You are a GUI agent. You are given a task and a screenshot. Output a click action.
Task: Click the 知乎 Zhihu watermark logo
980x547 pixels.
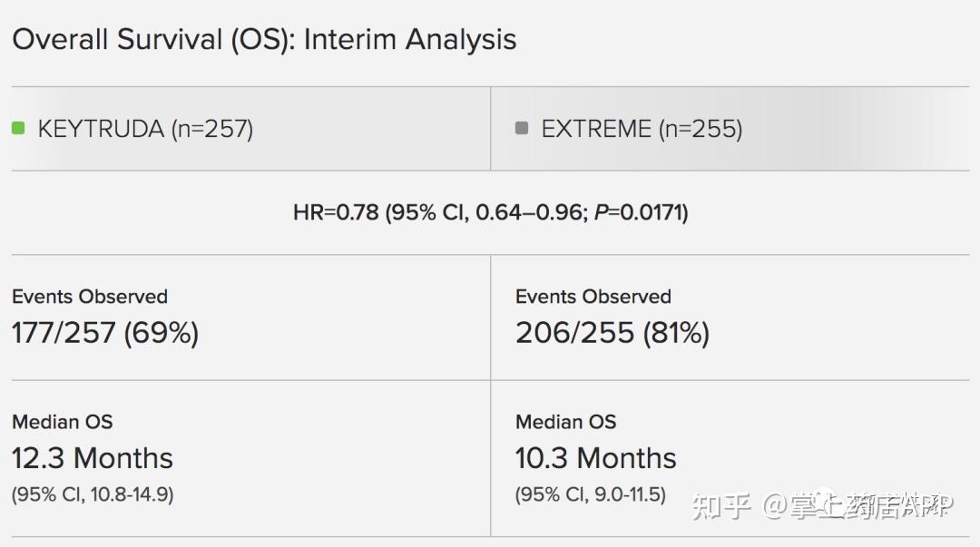(722, 506)
